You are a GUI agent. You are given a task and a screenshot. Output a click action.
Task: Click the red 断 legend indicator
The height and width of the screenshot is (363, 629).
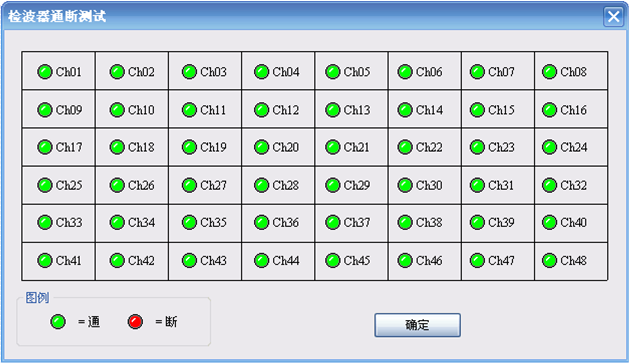pos(135,322)
